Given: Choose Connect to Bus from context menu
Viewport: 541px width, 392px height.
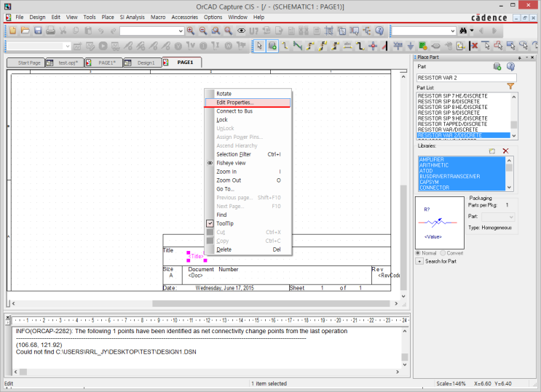Looking at the screenshot, I should pos(248,111).
